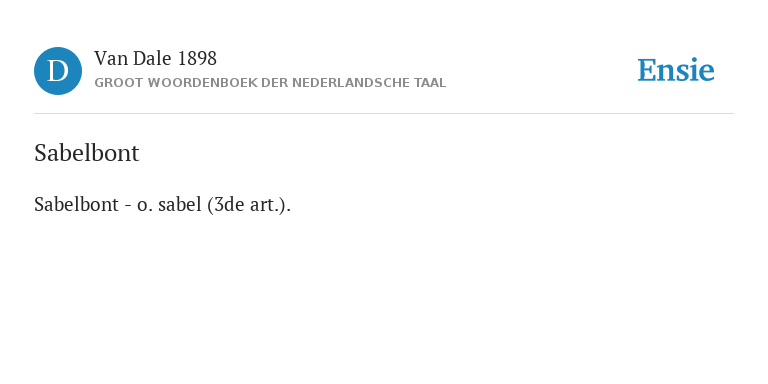
Task: Click the blue circular D avatar icon
Action: coord(58,71)
